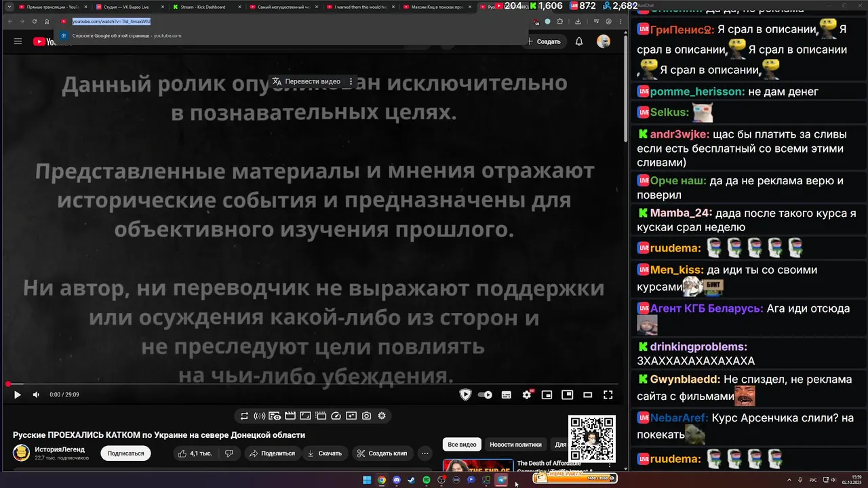The image size is (868, 488).
Task: Open YouTube notifications bell
Action: [579, 41]
